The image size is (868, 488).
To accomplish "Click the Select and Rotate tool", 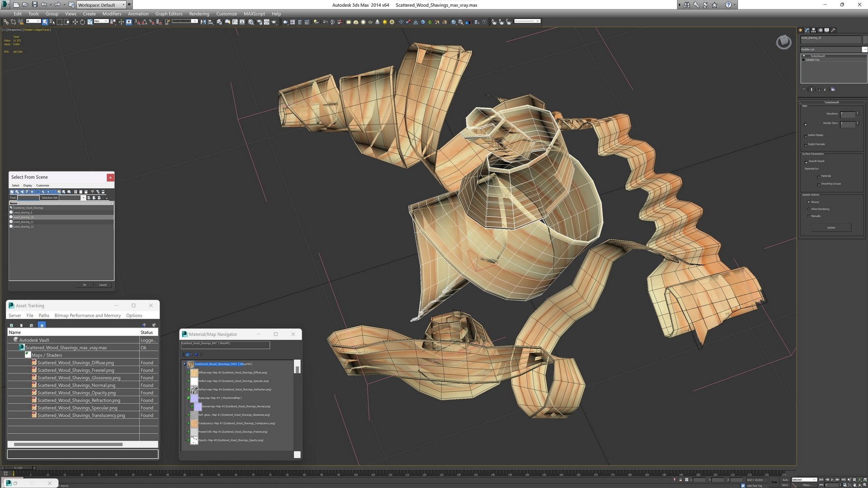I will coord(82,22).
